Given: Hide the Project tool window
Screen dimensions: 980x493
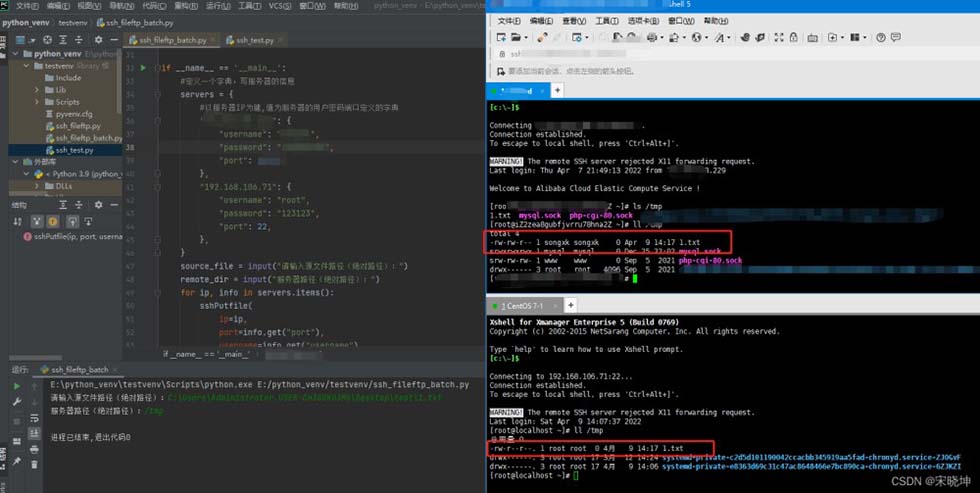Looking at the screenshot, I should coord(114,39).
